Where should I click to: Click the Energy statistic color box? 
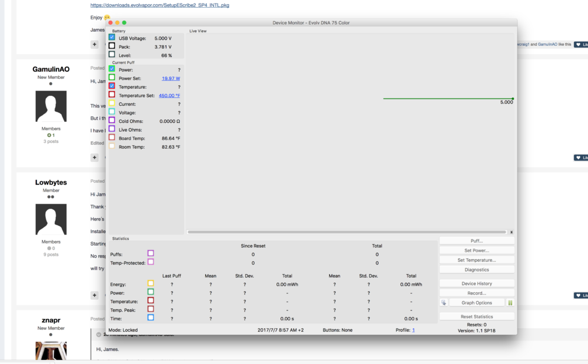pyautogui.click(x=151, y=283)
